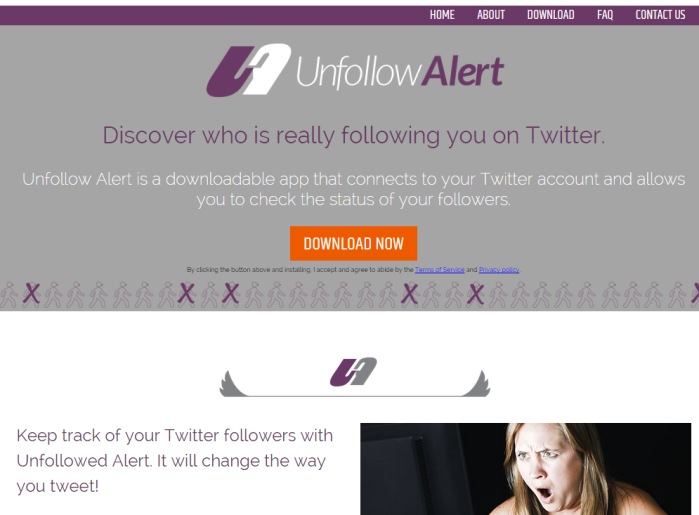Click the 'Unfollow Alert is a downloadable app' description
The height and width of the screenshot is (515, 699).
(354, 189)
